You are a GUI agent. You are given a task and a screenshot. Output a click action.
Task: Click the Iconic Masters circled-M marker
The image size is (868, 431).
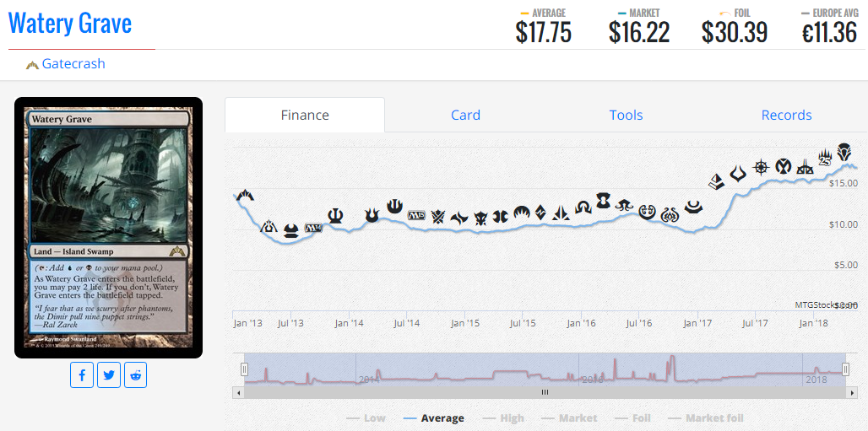783,164
